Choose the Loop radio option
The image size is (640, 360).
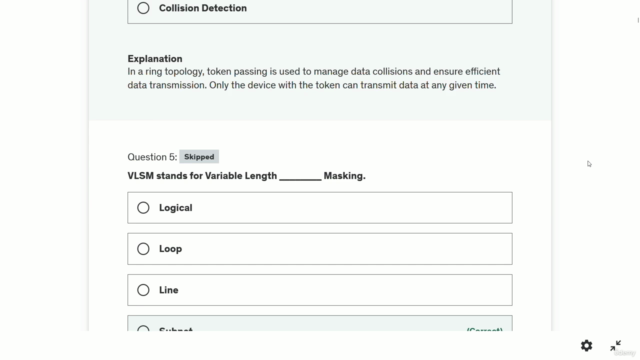(x=143, y=249)
